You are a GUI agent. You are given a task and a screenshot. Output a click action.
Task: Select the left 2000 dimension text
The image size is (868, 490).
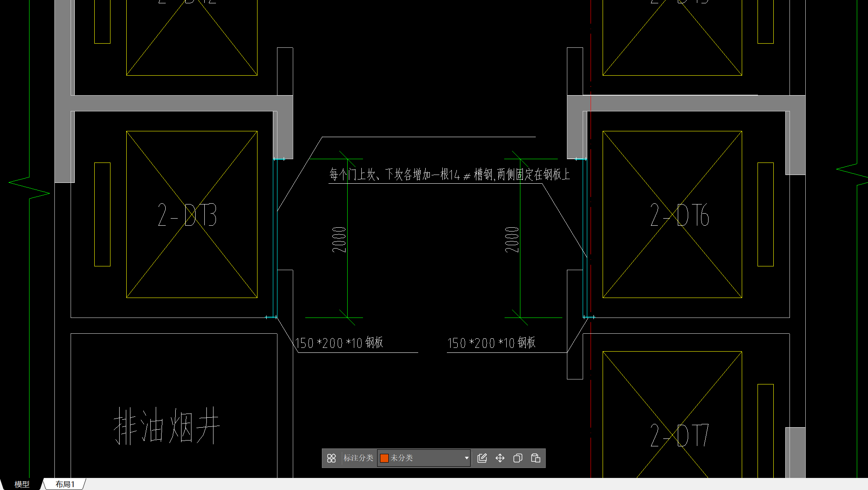[x=339, y=240]
